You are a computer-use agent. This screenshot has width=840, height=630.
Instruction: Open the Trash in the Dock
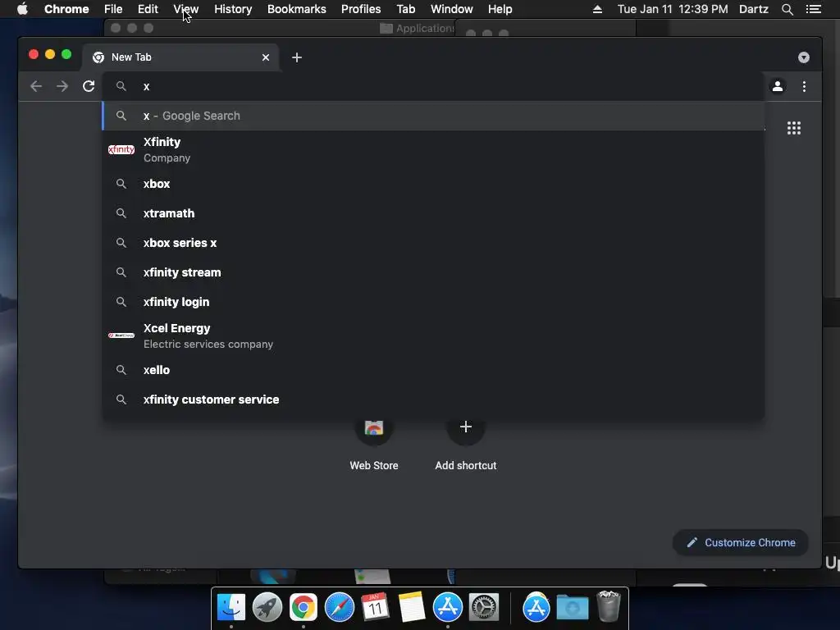coord(608,606)
